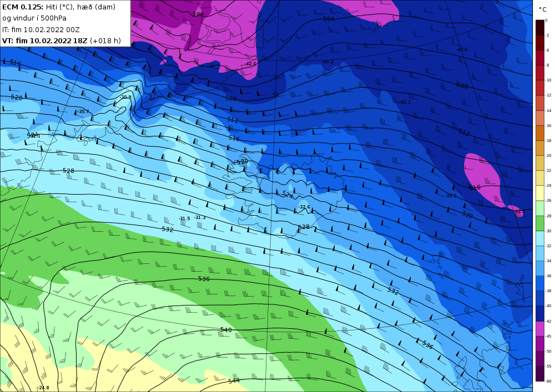Click the valid time 'VT: fim 10.02.2022 18Z'
The height and width of the screenshot is (392, 555).
coord(44,40)
